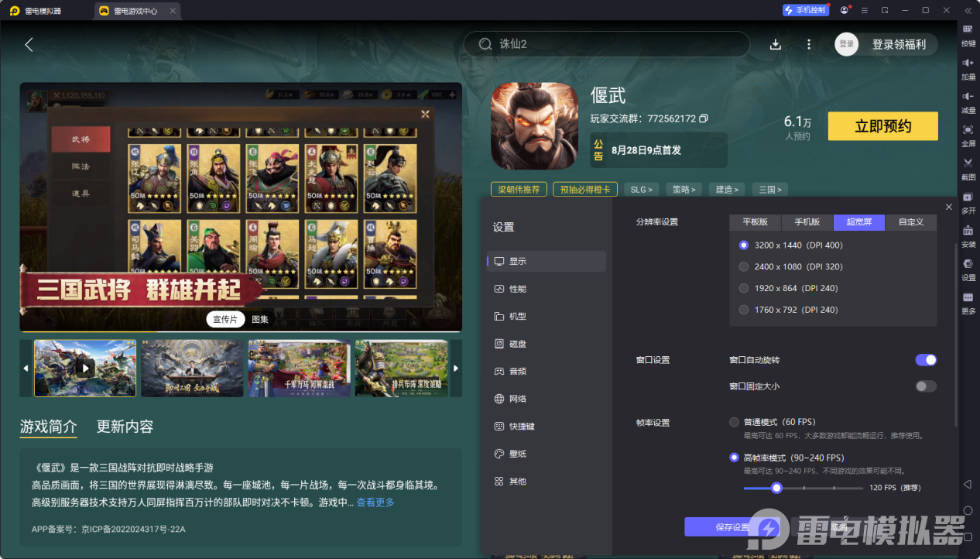Switch to 超宽屏 resolution tab

[x=859, y=222]
